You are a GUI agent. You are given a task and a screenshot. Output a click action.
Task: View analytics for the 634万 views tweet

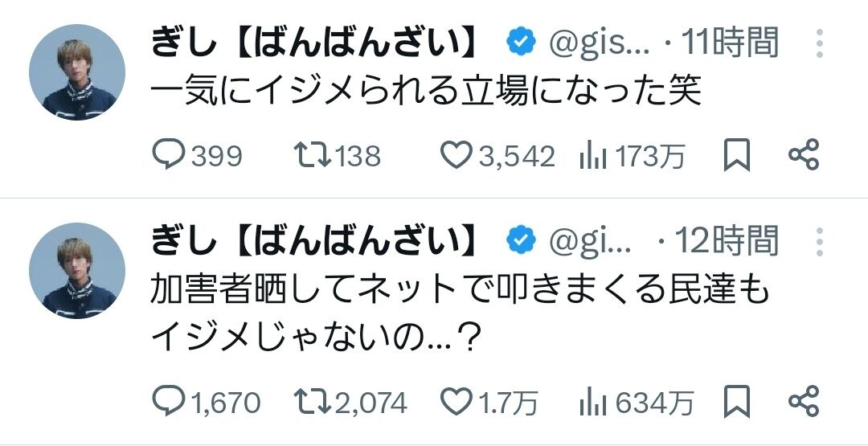(x=592, y=401)
